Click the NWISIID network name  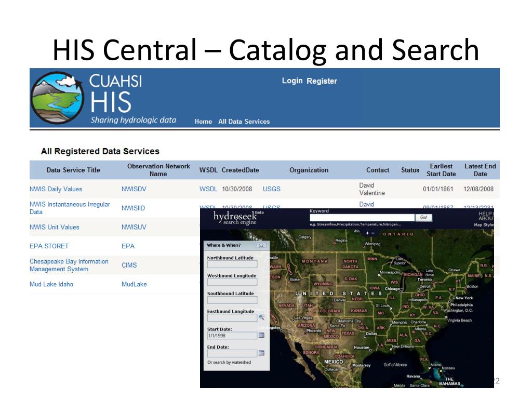133,208
